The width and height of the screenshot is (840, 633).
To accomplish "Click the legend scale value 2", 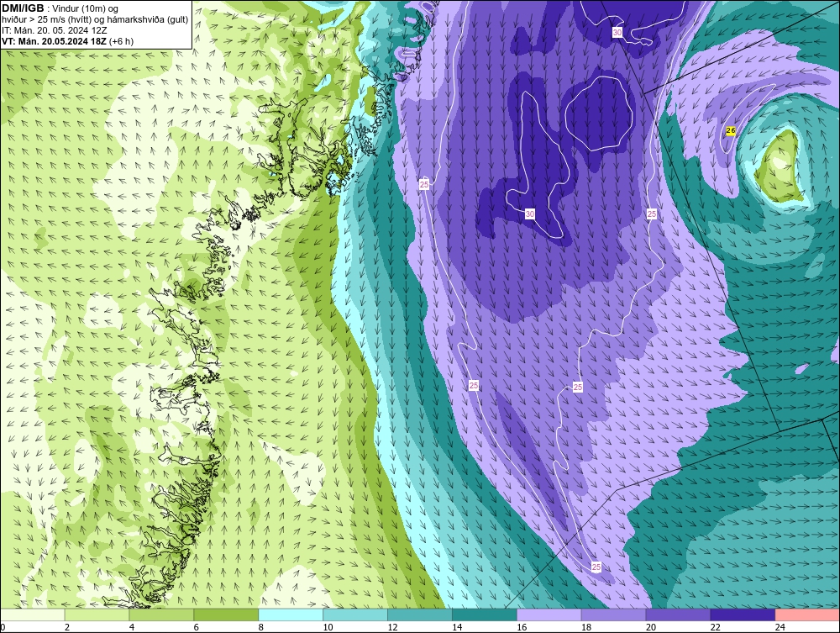I will coord(67,627).
